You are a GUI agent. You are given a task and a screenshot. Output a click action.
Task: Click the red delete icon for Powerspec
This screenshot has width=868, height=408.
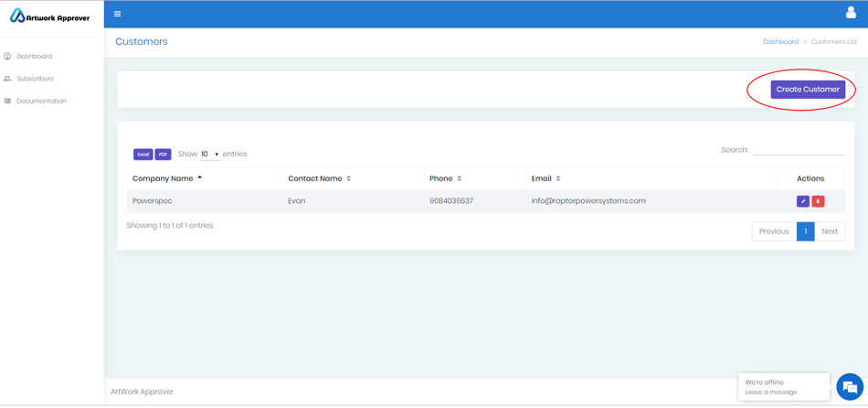click(818, 201)
